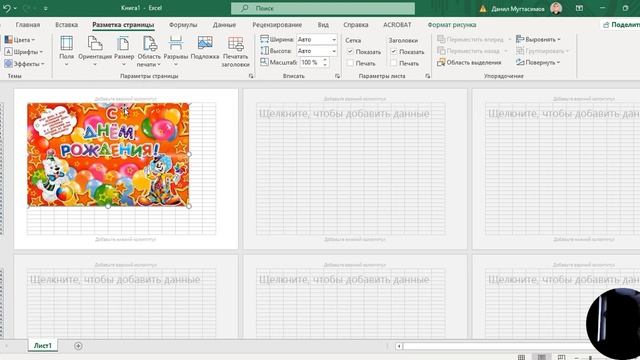Click the Печатать заголовки button

(236, 51)
